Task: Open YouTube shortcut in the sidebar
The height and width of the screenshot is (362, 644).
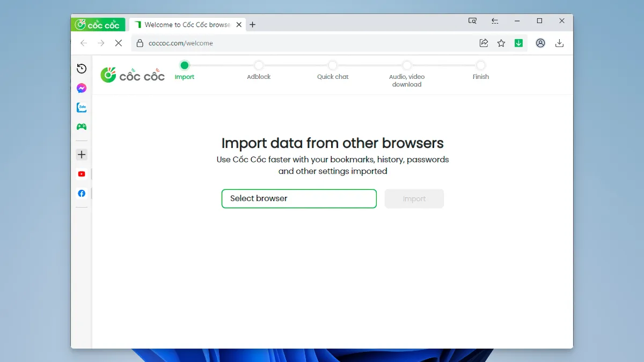Action: click(x=82, y=174)
